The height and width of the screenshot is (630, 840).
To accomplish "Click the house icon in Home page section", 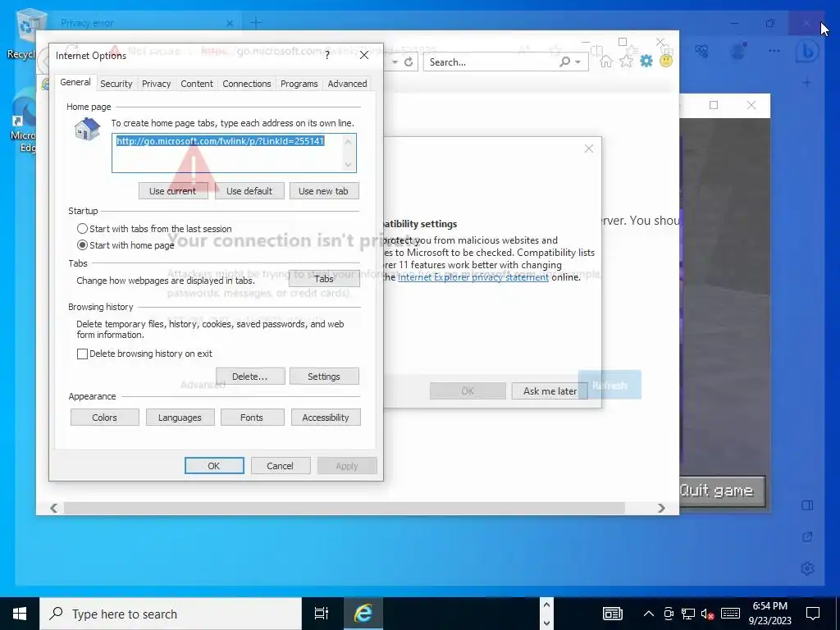I will (x=87, y=129).
